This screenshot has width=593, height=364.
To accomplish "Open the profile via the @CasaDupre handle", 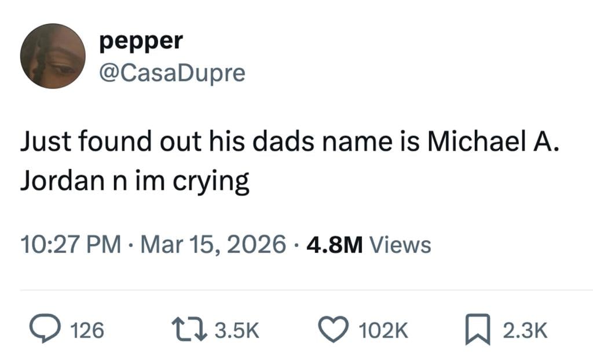I will 171,72.
